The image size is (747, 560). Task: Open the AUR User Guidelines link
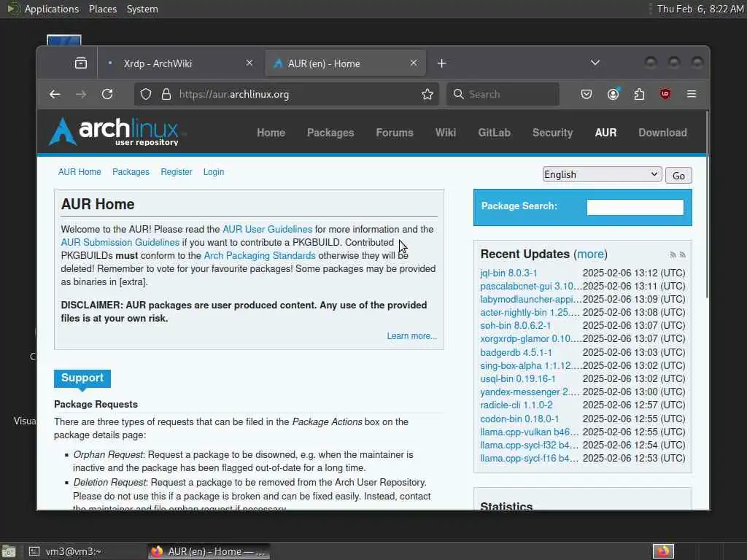click(267, 230)
